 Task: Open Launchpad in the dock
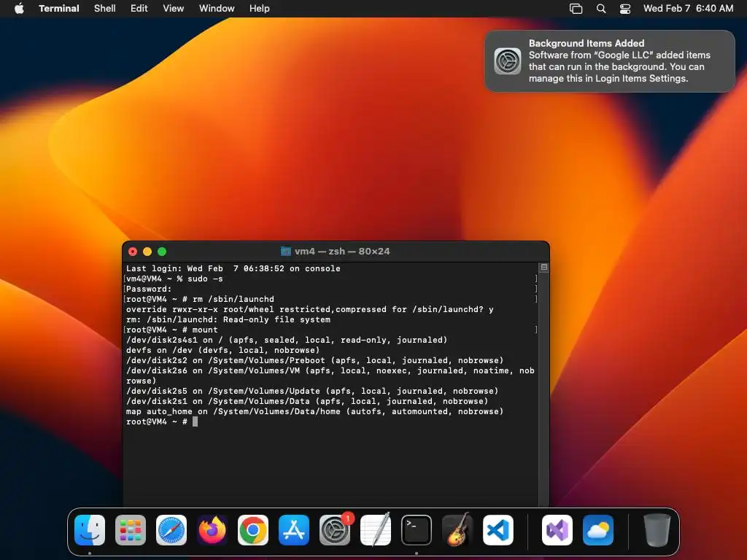tap(131, 530)
